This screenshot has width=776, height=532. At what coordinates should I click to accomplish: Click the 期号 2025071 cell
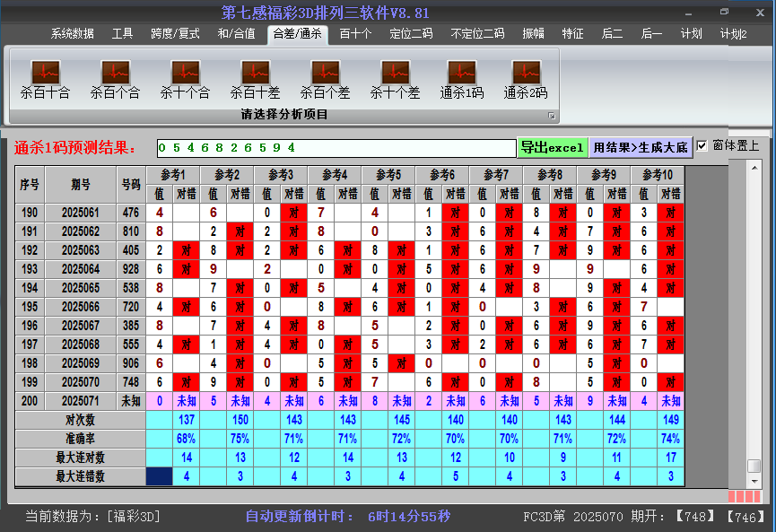click(x=81, y=401)
